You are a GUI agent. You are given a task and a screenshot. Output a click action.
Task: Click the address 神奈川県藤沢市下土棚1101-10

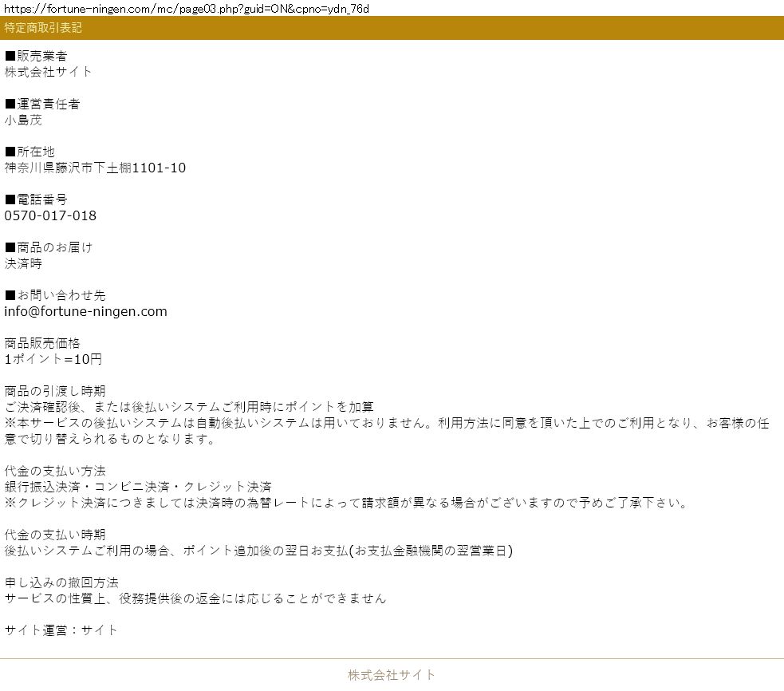click(x=95, y=168)
